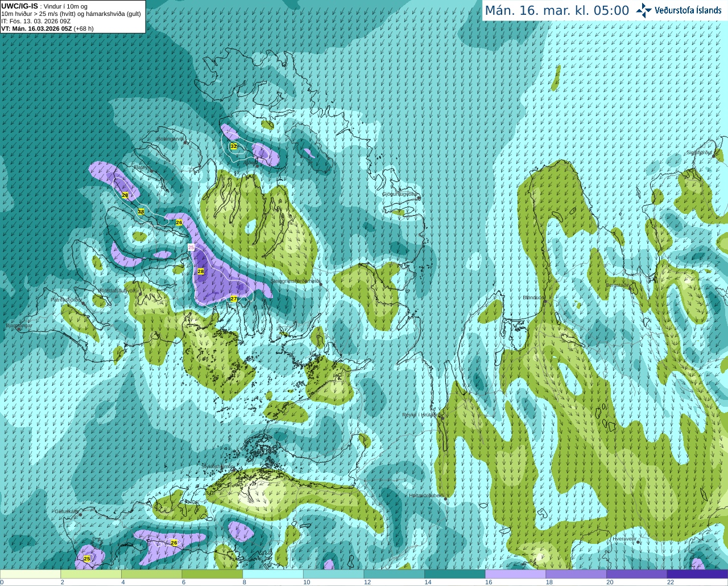
Task: Click the 18–20 m/s purple legend swatch
Action: tap(576, 574)
